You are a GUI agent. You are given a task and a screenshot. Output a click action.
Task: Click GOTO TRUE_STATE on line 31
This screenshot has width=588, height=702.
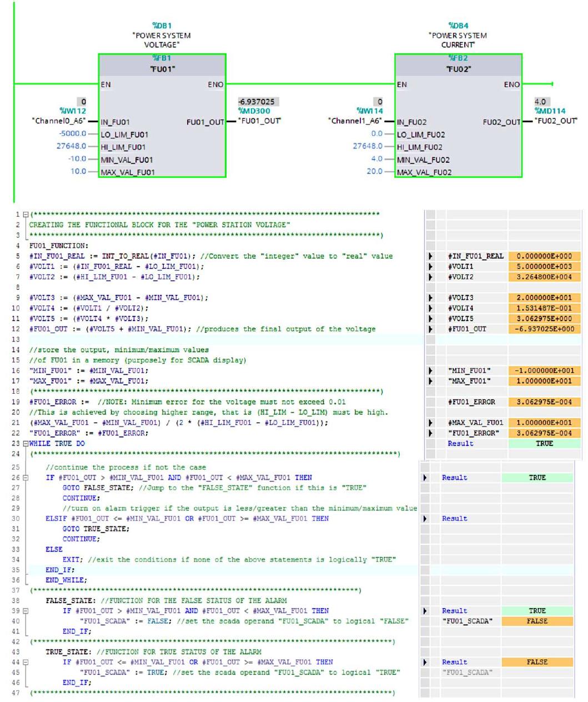[x=96, y=529]
